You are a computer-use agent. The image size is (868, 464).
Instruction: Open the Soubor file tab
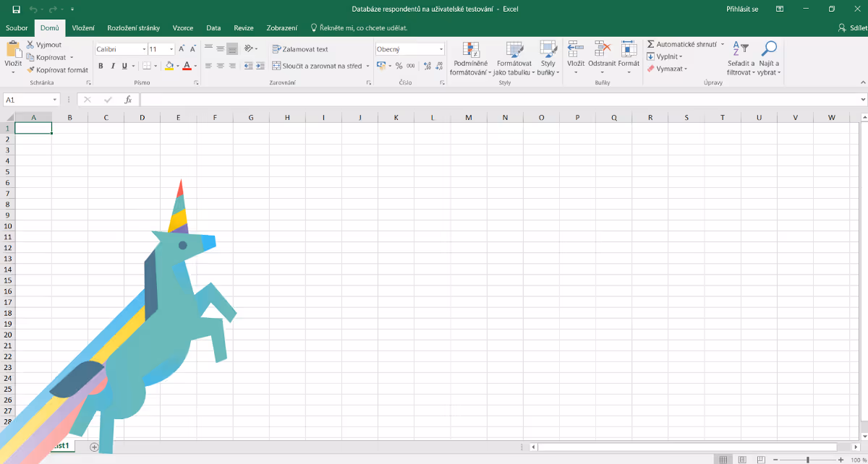(17, 27)
